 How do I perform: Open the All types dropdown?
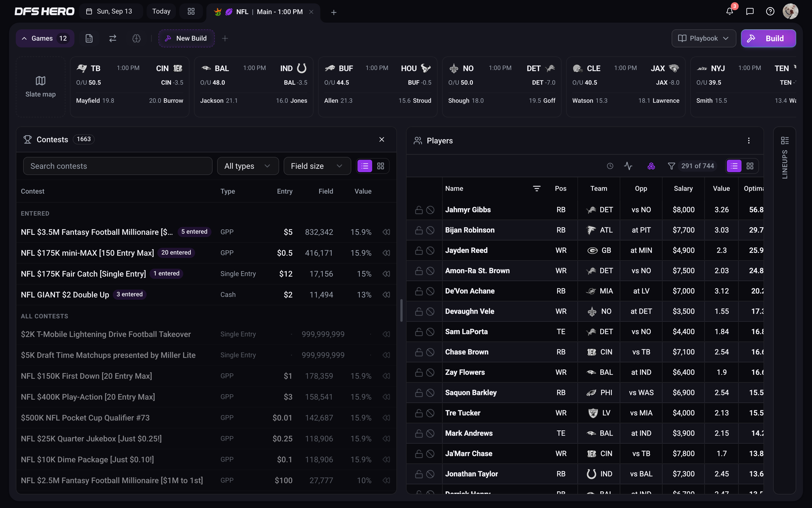coord(248,166)
